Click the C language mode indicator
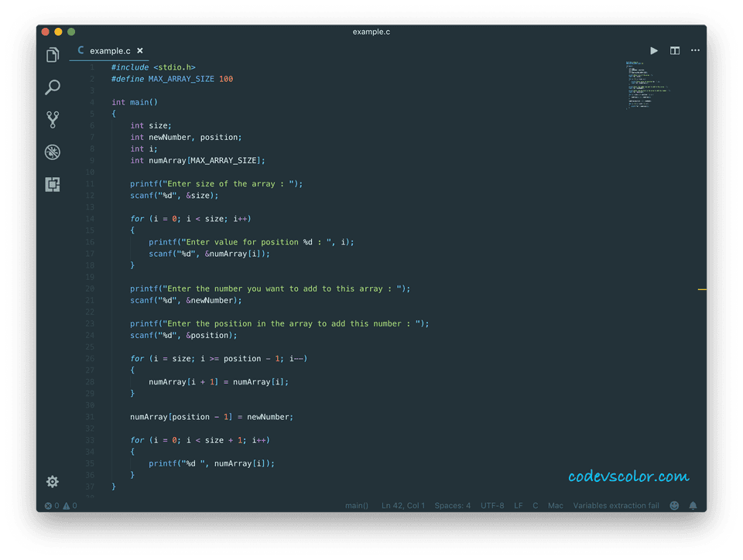743x560 pixels. coord(535,505)
